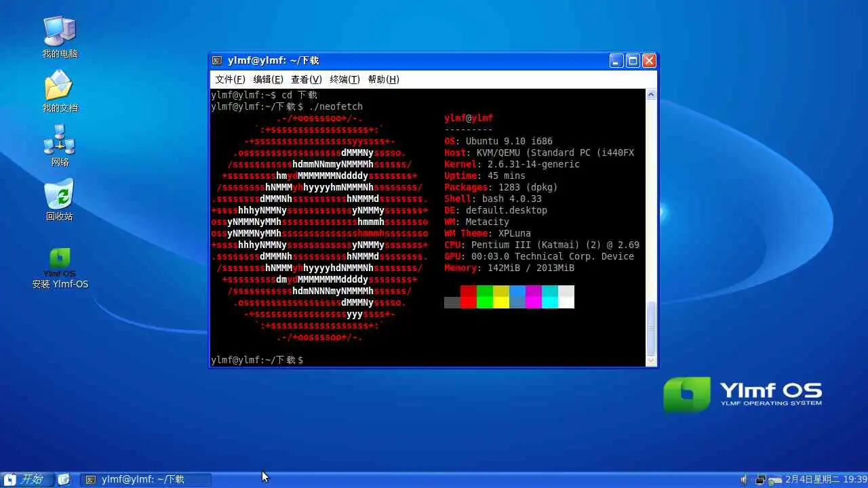Click the 'Shell: bash 4.0.33' line
The image size is (868, 488).
(493, 199)
